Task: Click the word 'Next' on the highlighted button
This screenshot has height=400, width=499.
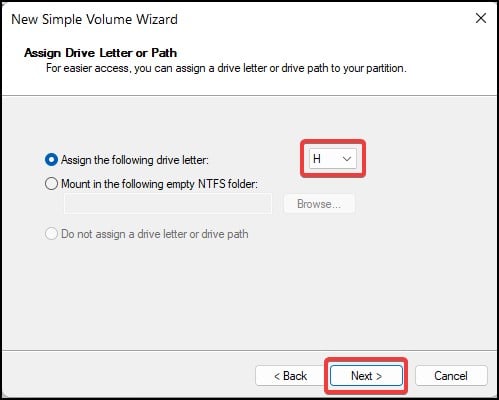Action: (362, 376)
